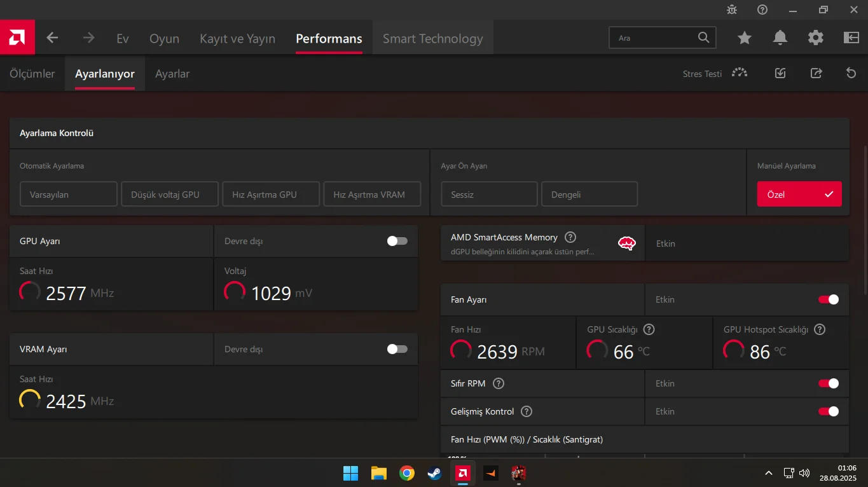The width and height of the screenshot is (868, 487).
Task: Switch to the Ölçümler sub-tab
Action: (x=32, y=74)
